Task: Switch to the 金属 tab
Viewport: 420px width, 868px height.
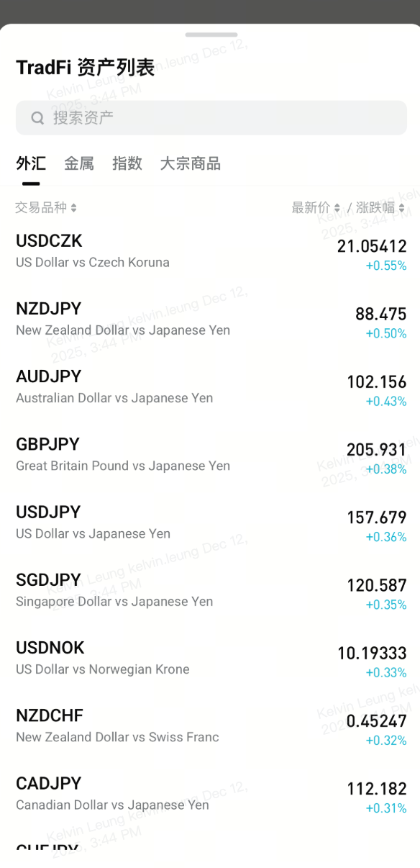Action: click(78, 163)
